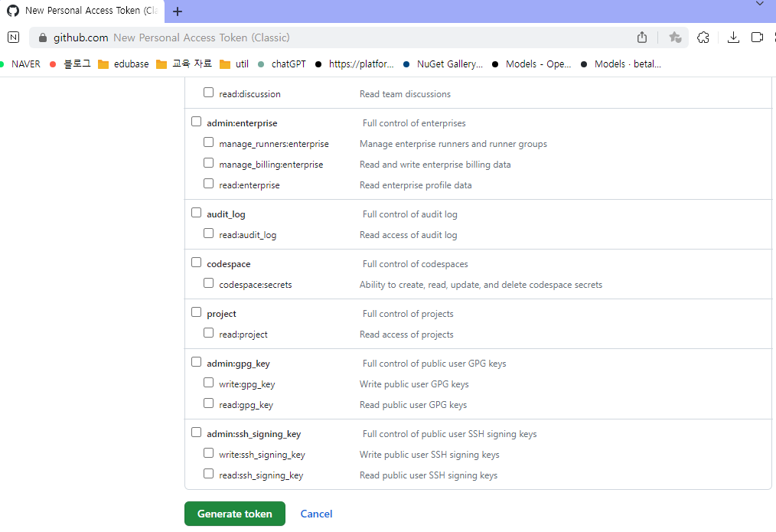Click 'Full control of codespaces' text
This screenshot has height=532, width=776.
pyautogui.click(x=416, y=264)
